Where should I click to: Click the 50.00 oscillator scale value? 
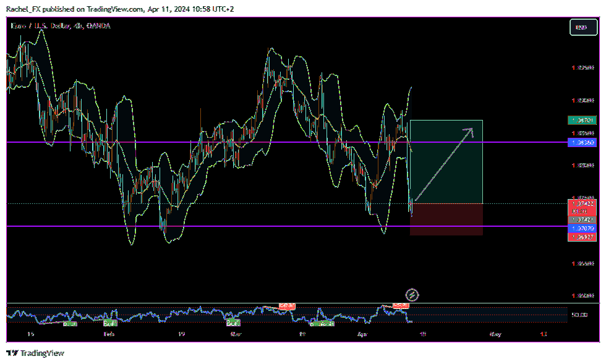pos(579,315)
